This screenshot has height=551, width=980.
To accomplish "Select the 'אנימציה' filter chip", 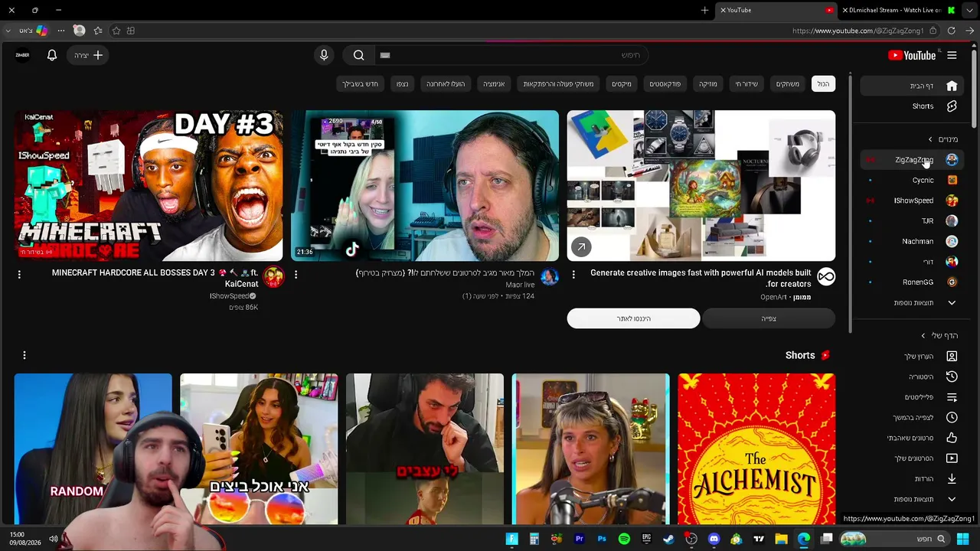I will click(x=494, y=84).
